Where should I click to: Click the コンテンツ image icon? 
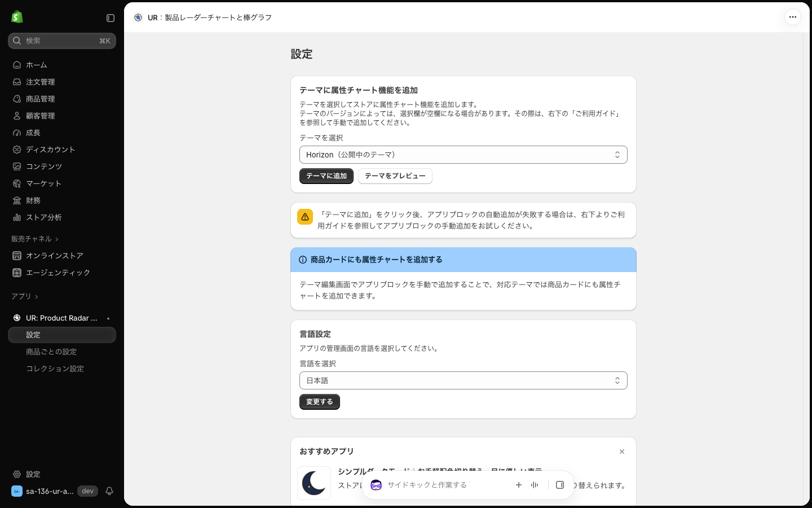pos(17,167)
